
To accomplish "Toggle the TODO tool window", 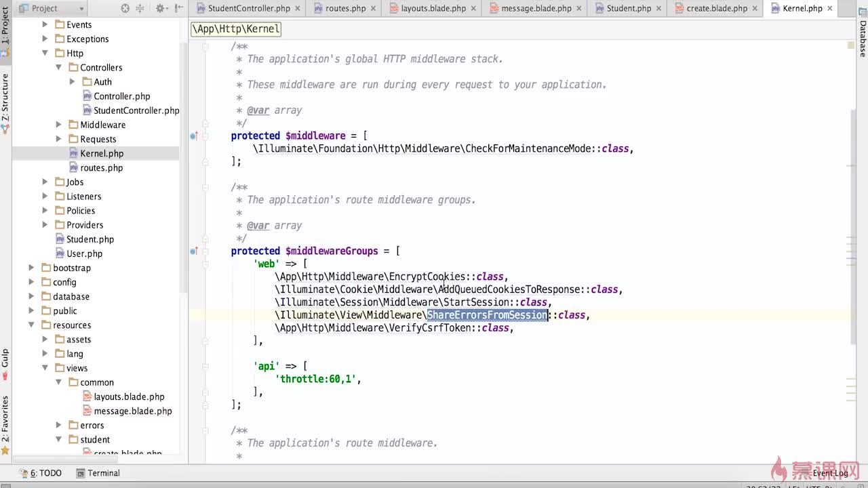I will [x=40, y=473].
